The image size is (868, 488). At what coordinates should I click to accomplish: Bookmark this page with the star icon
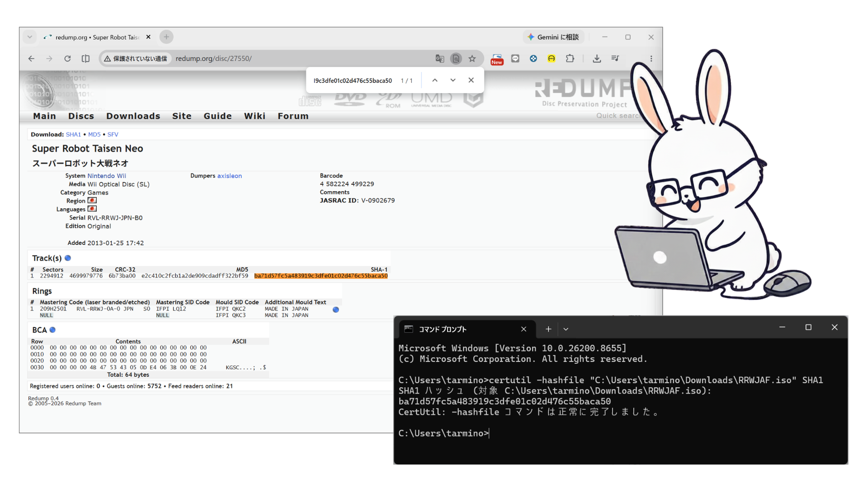pos(472,59)
